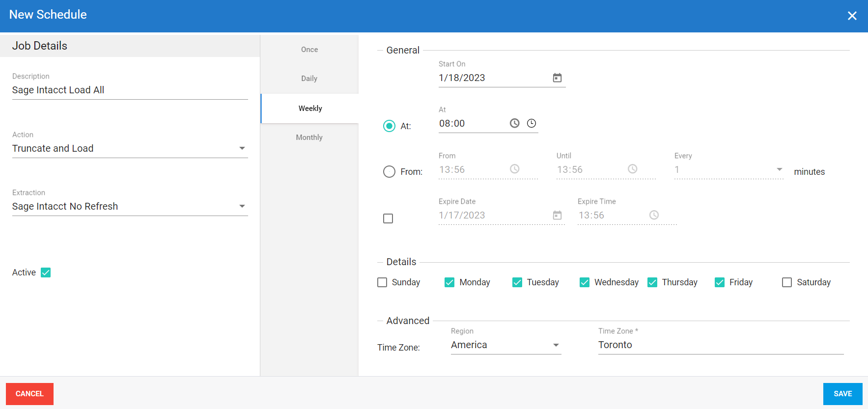Click the first clock icon in At field
Image resolution: width=868 pixels, height=409 pixels.
click(514, 123)
